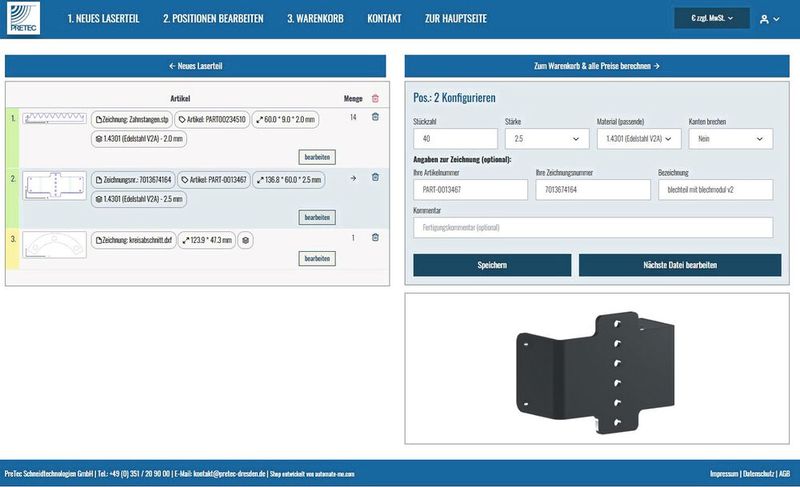Click the Kommentar input field

593,227
